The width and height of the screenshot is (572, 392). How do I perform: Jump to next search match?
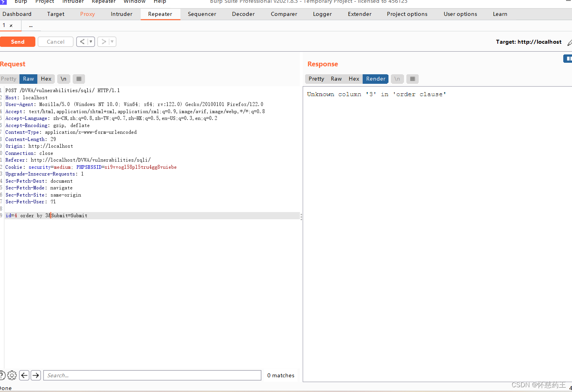[36, 375]
